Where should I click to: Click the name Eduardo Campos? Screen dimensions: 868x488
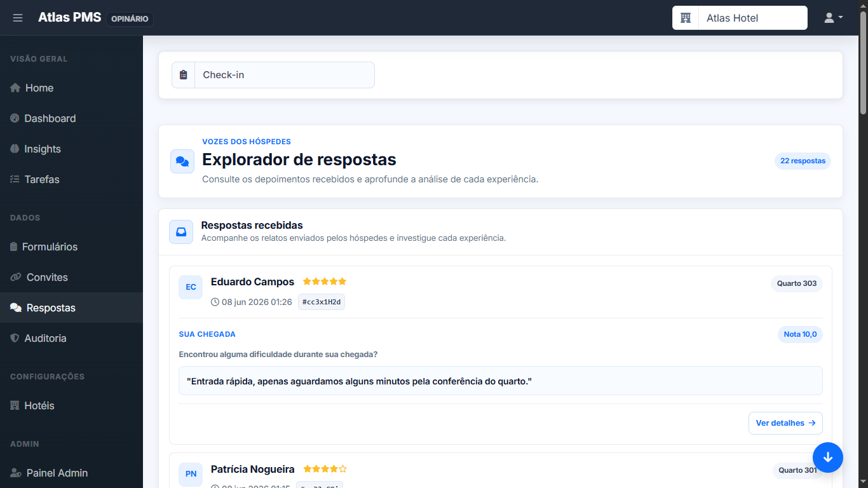point(252,281)
